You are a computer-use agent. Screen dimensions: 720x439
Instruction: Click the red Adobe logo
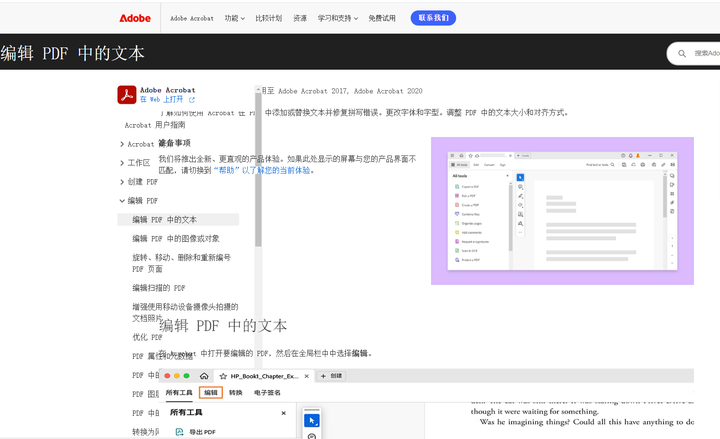point(135,18)
